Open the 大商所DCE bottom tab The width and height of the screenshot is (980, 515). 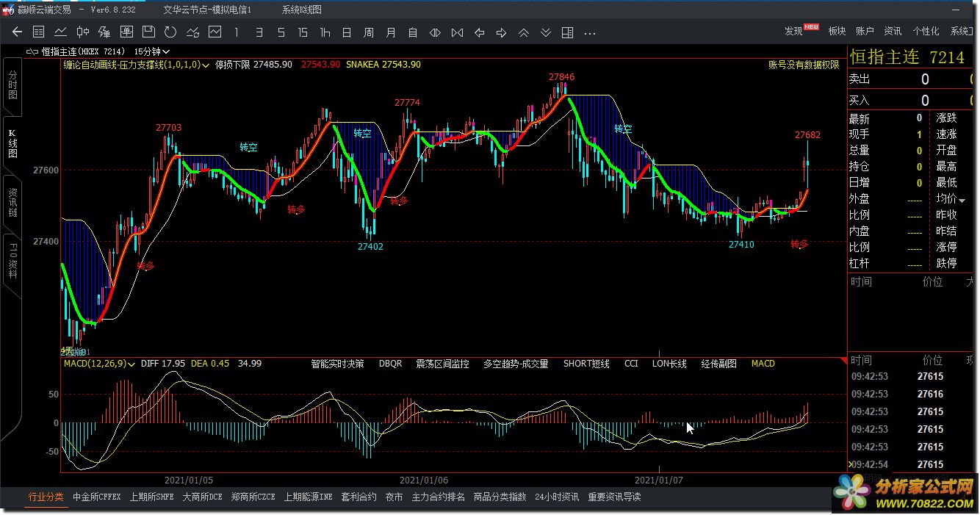point(202,497)
